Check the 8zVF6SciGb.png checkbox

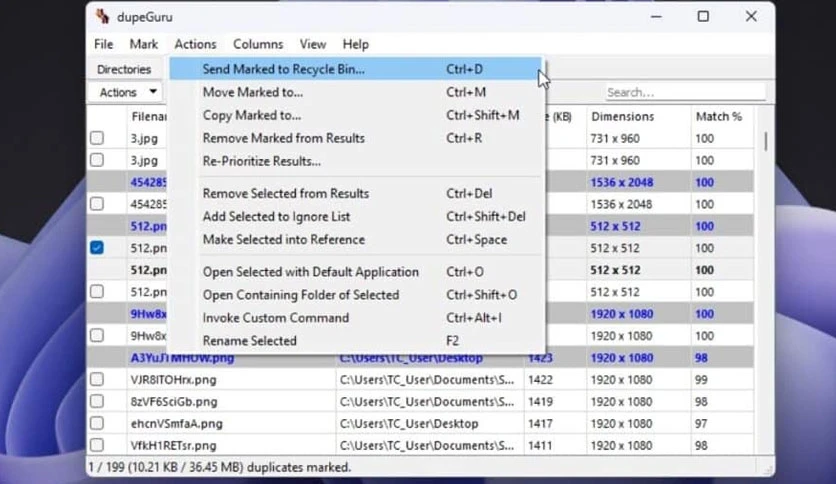[x=97, y=401]
